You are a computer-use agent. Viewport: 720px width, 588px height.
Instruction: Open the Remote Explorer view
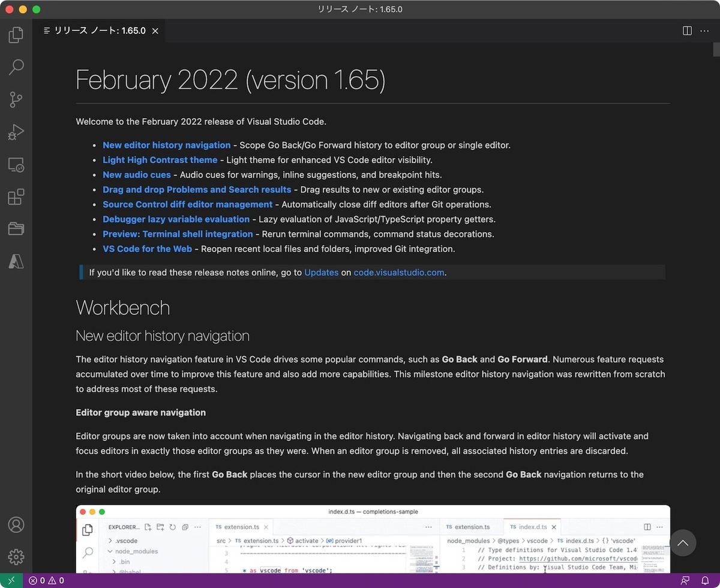point(16,164)
